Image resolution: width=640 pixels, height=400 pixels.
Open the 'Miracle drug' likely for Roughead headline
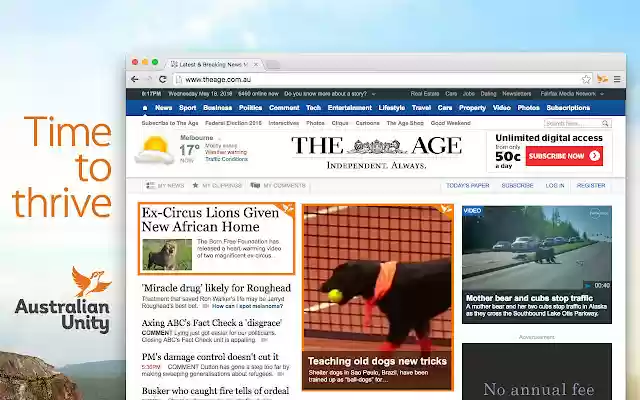pyautogui.click(x=216, y=288)
